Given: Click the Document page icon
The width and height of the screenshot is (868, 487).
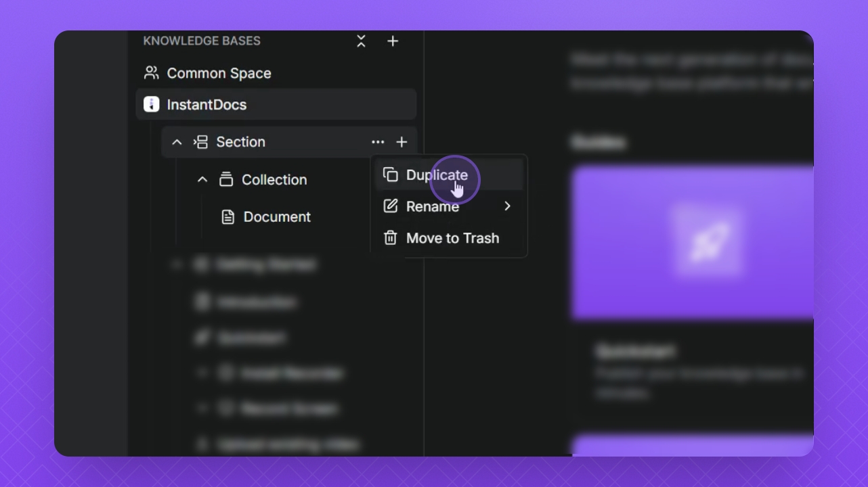Looking at the screenshot, I should 228,217.
